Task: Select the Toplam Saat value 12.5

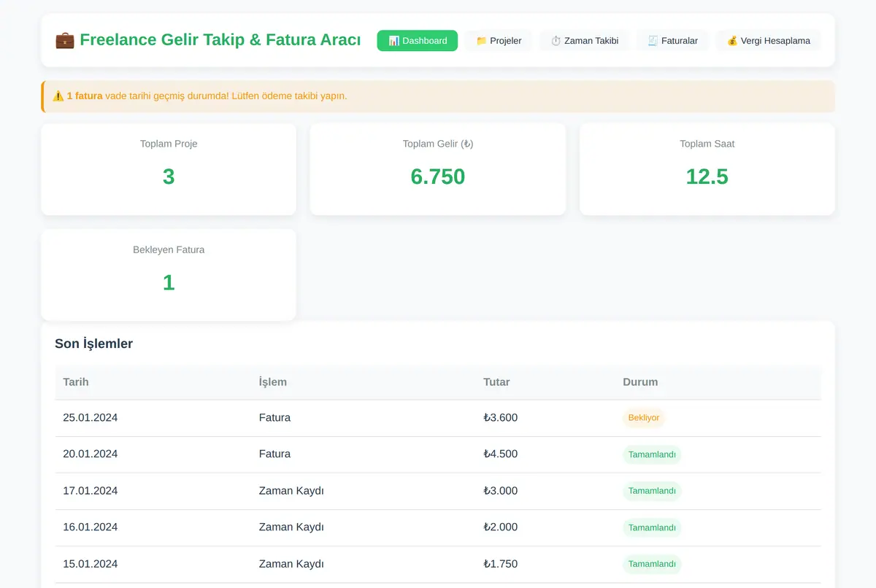Action: coord(707,177)
